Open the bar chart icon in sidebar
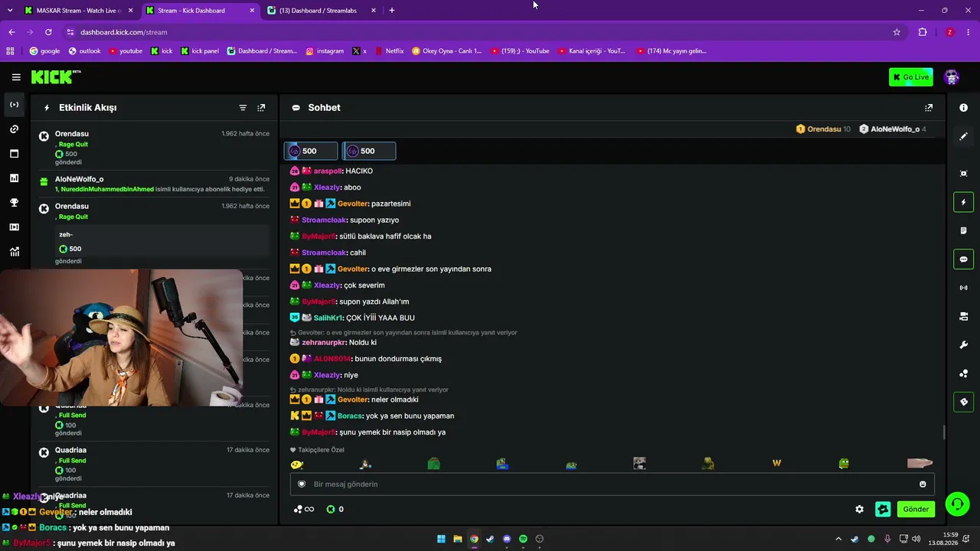 tap(14, 178)
